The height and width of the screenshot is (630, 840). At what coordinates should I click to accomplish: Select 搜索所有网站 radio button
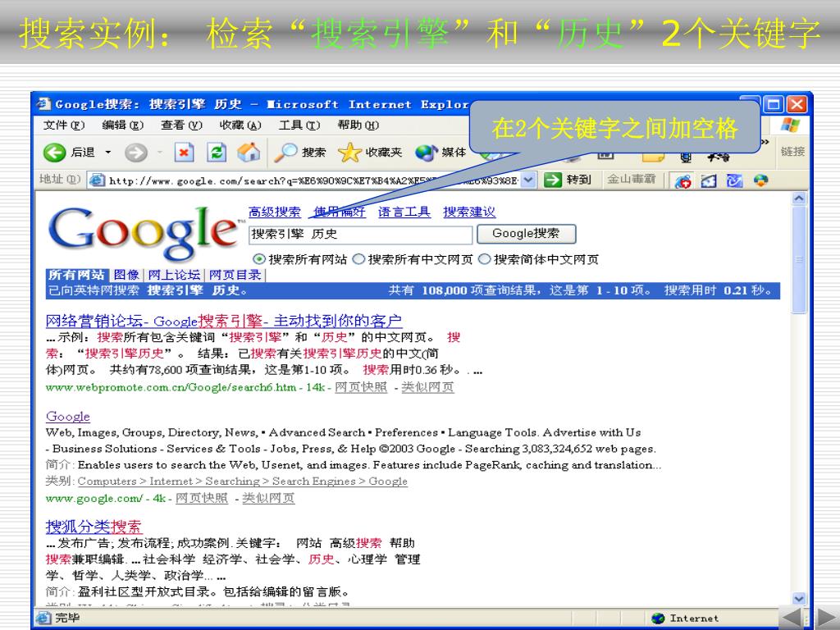click(x=259, y=259)
